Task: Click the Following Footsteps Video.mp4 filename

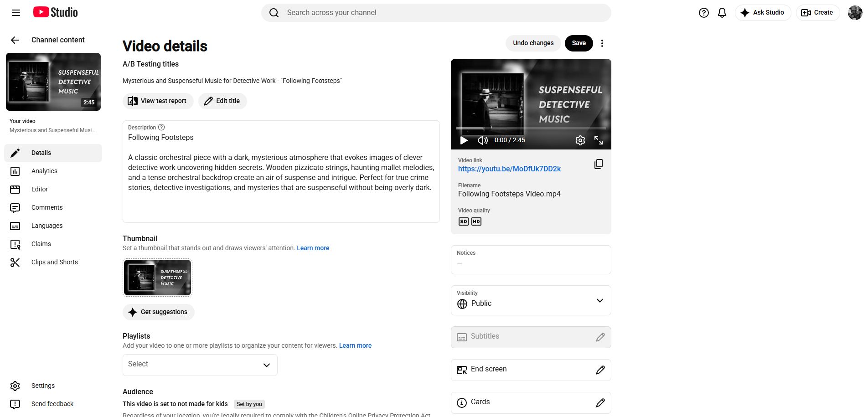Action: 509,194
